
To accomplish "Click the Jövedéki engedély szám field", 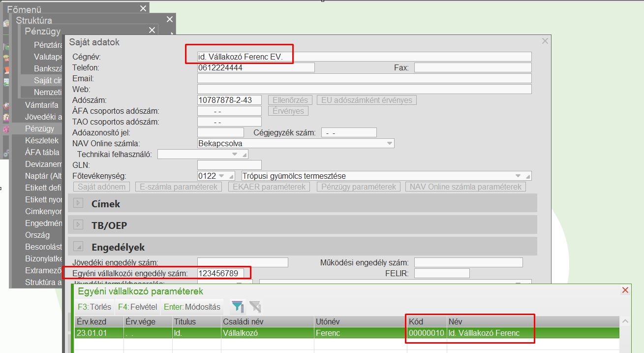I will pyautogui.click(x=243, y=262).
